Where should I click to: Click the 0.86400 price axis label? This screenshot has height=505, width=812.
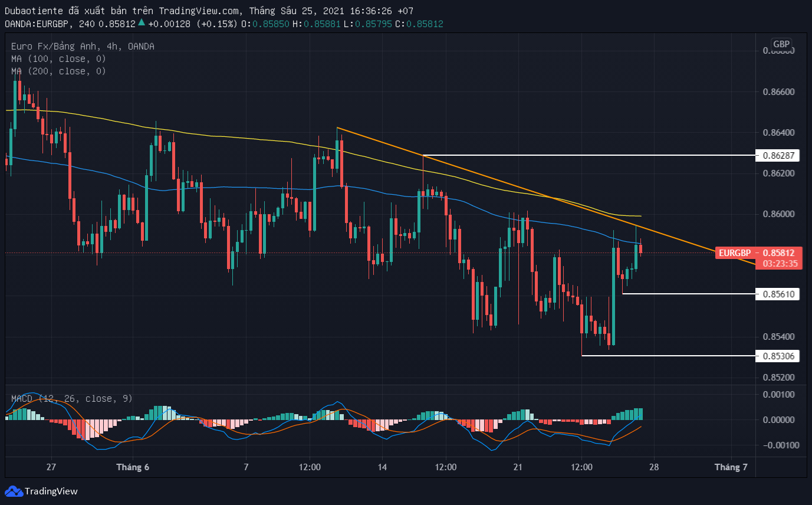pos(779,133)
